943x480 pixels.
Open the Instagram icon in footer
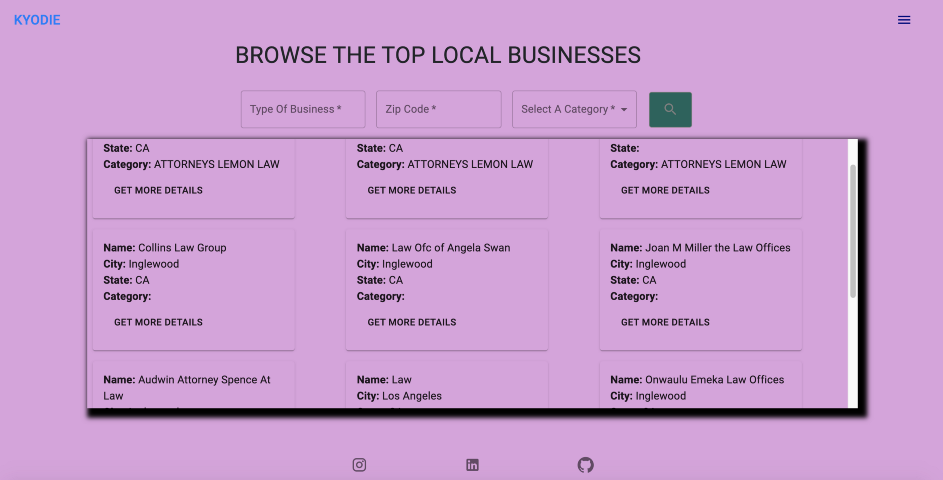coord(359,465)
